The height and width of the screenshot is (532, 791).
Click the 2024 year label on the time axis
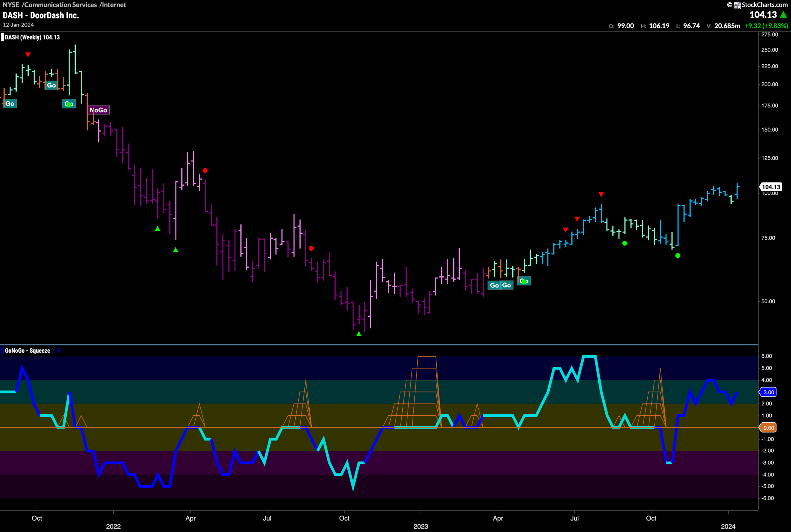point(728,526)
